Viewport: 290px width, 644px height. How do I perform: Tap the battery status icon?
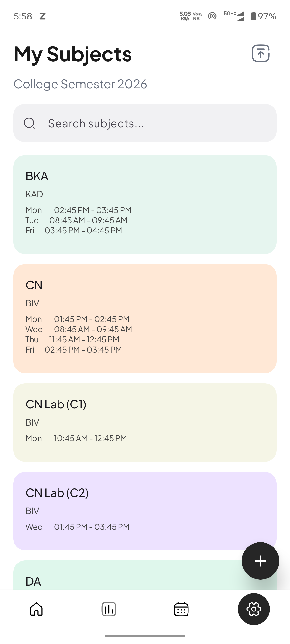253,16
